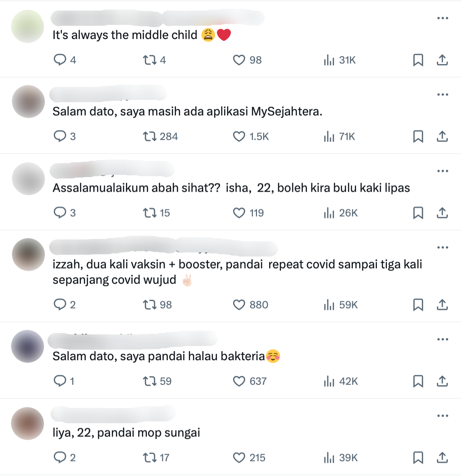Open the "liya, 22, pandai mop sungai" tweet
The height and width of the screenshot is (476, 461).
coord(126,432)
